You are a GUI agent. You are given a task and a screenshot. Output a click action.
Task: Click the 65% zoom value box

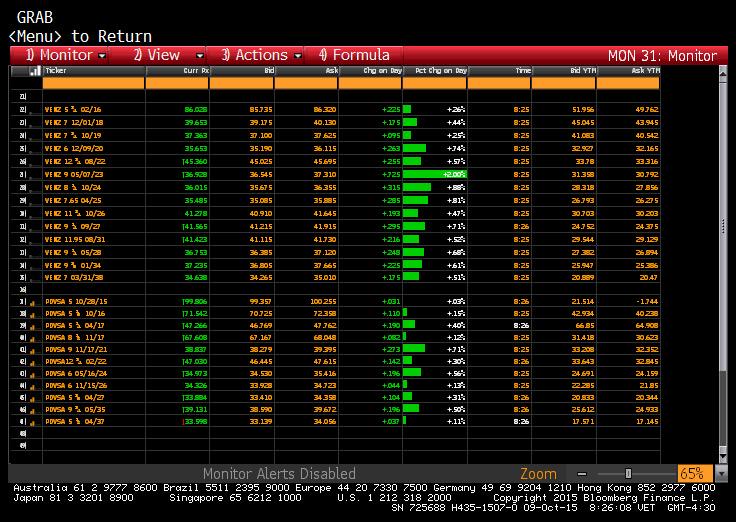pos(695,473)
